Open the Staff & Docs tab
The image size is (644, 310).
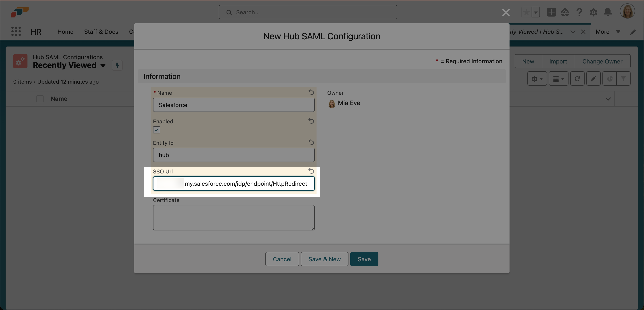coord(101,32)
